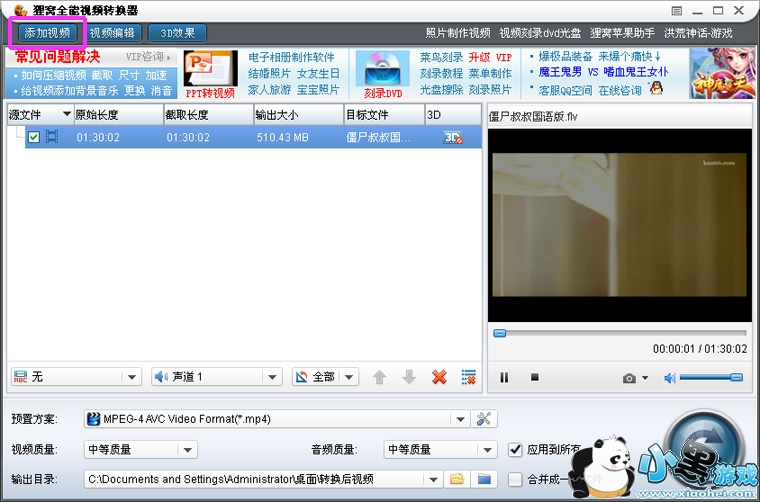Browse for output folder icon
The width and height of the screenshot is (760, 502).
[457, 480]
